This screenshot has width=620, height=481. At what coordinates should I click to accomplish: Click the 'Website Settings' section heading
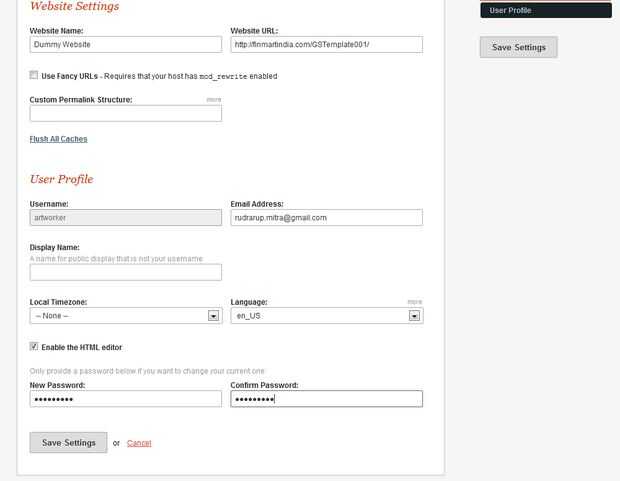(75, 6)
